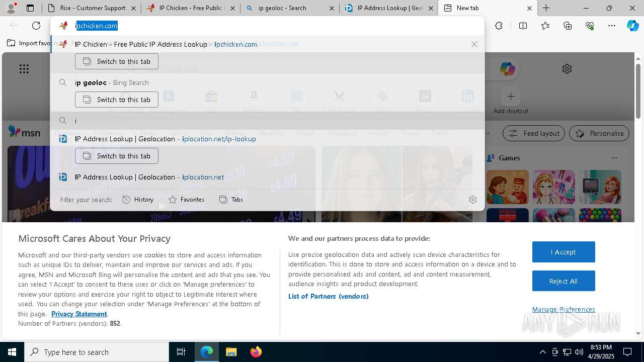
Task: Open new tab page settings gear
Action: tap(567, 69)
